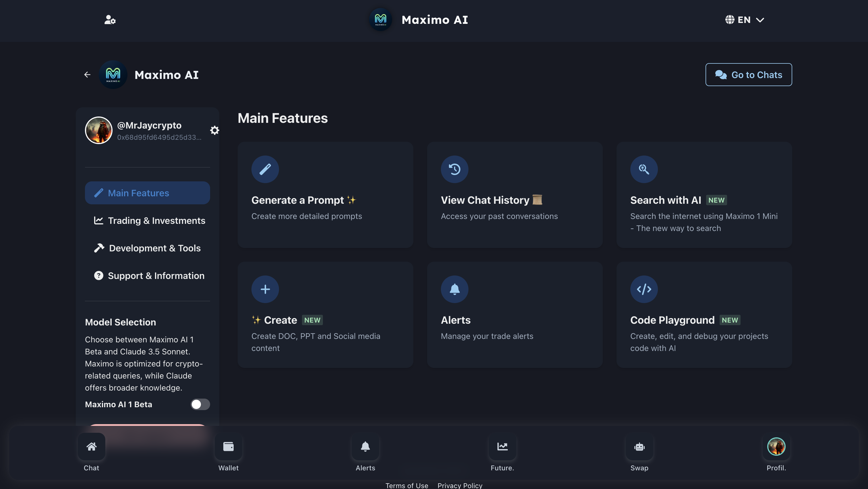This screenshot has width=868, height=489.
Task: Click the Alerts bell card icon
Action: click(454, 289)
